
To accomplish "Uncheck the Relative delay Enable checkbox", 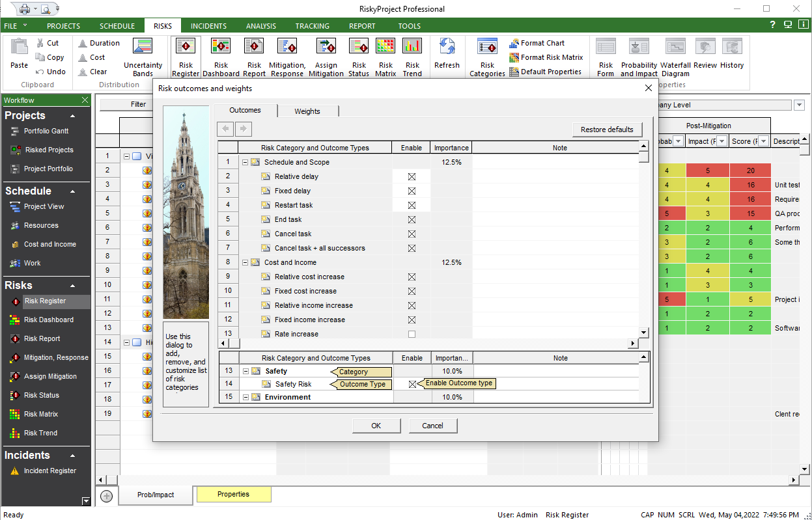I will click(412, 176).
